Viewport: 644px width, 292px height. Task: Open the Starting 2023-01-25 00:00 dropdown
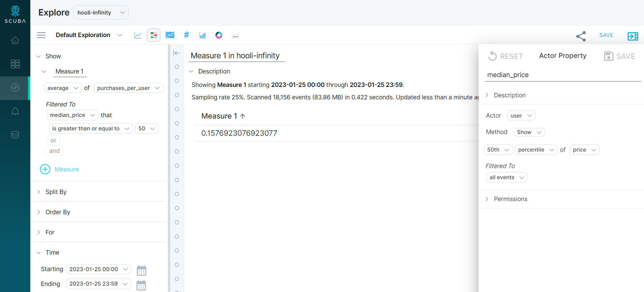98,269
